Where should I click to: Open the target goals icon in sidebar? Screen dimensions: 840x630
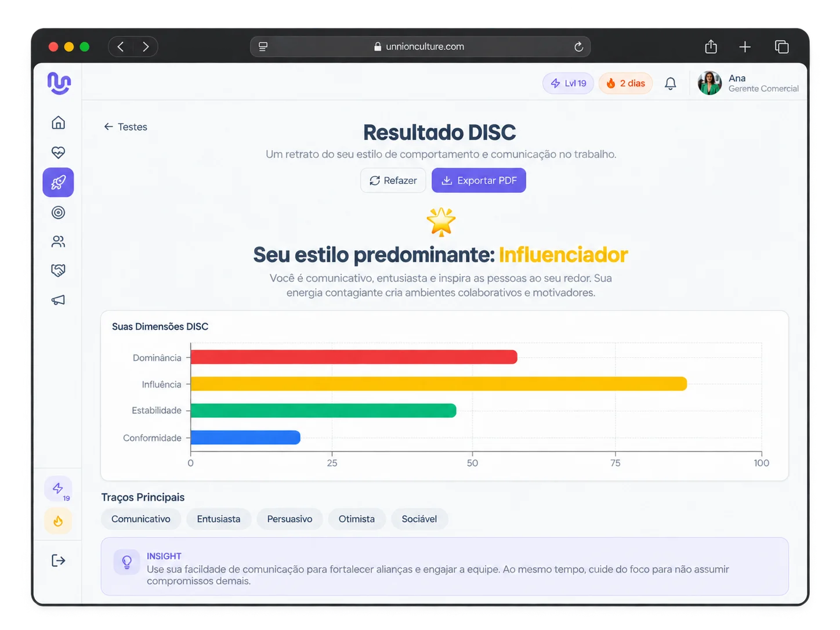[x=58, y=212]
